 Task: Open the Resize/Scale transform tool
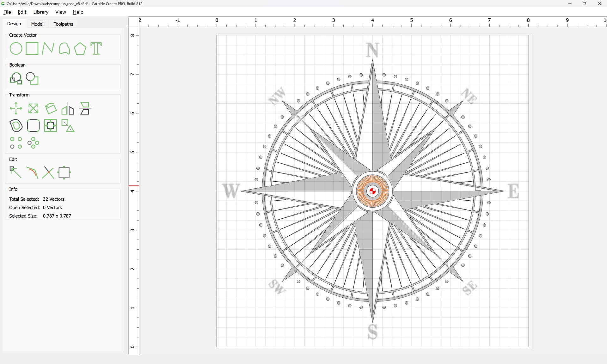point(33,108)
